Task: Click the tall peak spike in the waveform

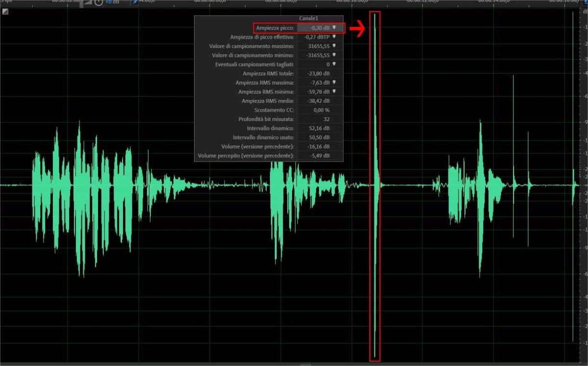Action: pyautogui.click(x=375, y=98)
